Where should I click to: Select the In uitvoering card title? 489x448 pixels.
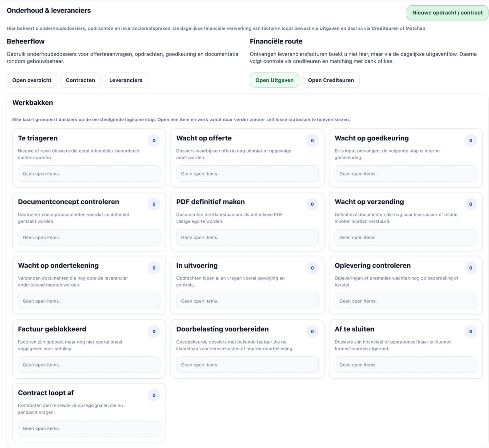coord(197,265)
